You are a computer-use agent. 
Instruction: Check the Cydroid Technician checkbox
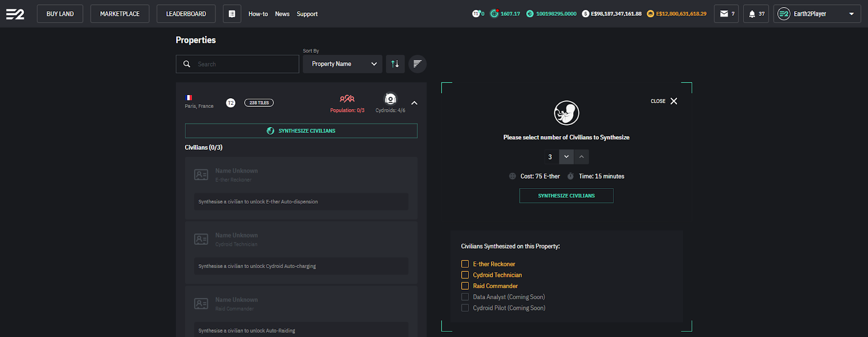pyautogui.click(x=465, y=275)
